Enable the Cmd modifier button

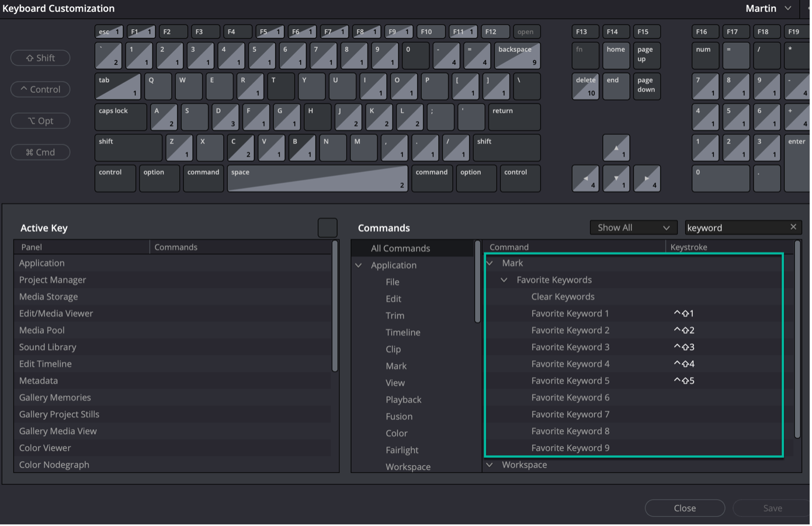[40, 152]
